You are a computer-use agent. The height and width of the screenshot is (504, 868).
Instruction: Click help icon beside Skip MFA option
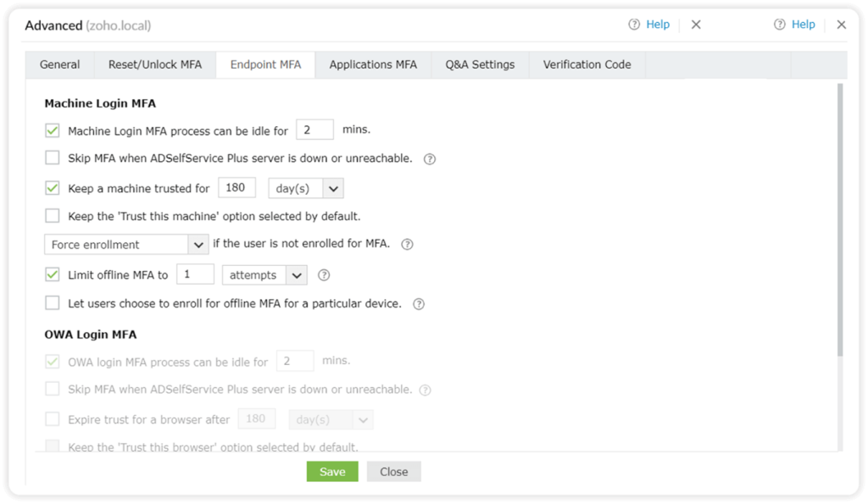pyautogui.click(x=430, y=159)
